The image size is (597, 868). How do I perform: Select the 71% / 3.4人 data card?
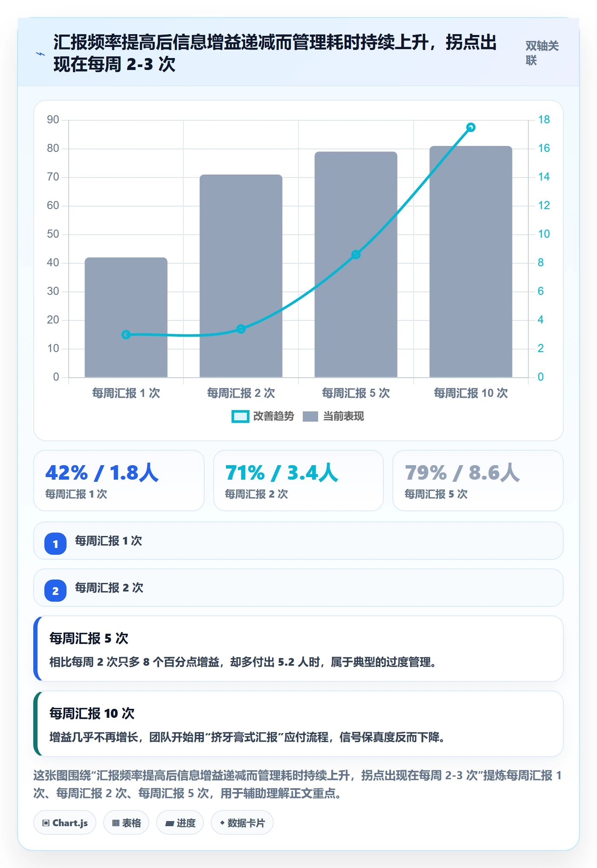pyautogui.click(x=298, y=481)
